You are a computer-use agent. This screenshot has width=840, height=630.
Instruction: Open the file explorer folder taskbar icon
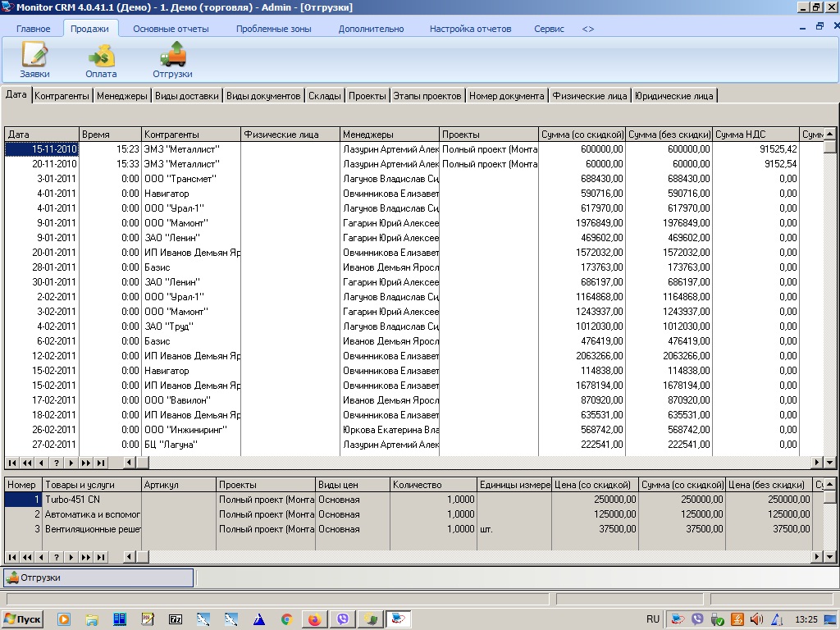tap(92, 619)
